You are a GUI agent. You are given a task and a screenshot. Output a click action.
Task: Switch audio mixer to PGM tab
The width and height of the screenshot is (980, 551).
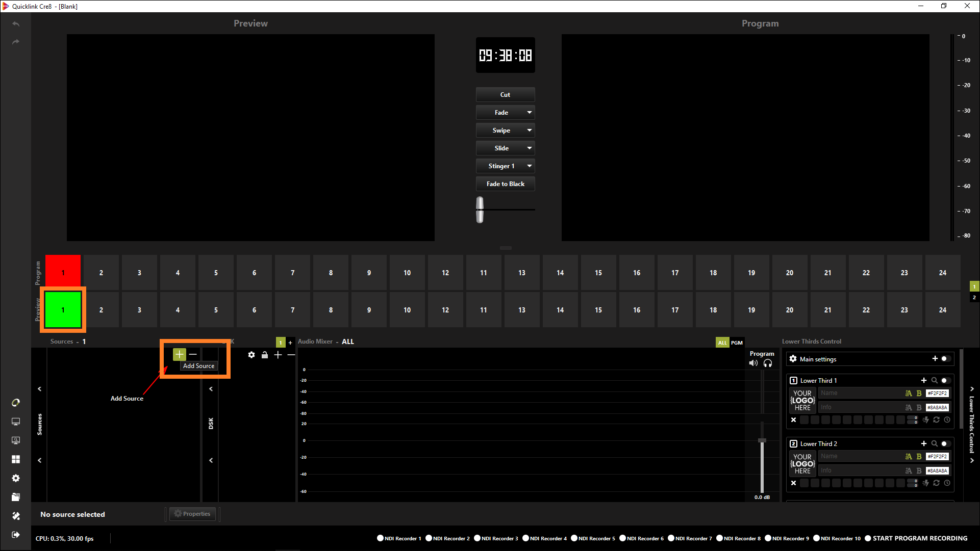(737, 343)
